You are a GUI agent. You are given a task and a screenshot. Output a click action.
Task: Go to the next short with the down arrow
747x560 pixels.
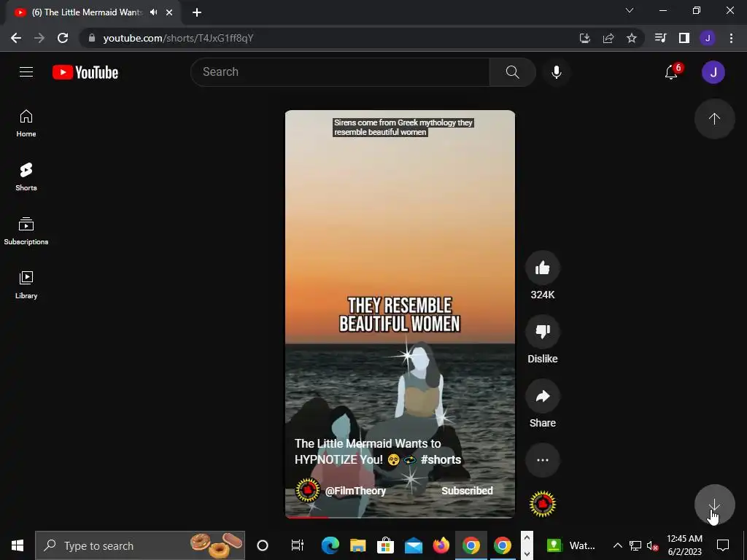(x=714, y=505)
